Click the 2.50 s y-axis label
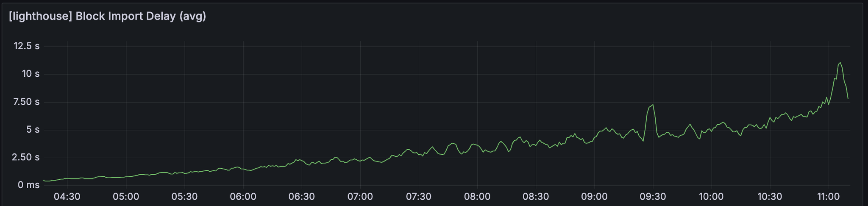 point(26,157)
